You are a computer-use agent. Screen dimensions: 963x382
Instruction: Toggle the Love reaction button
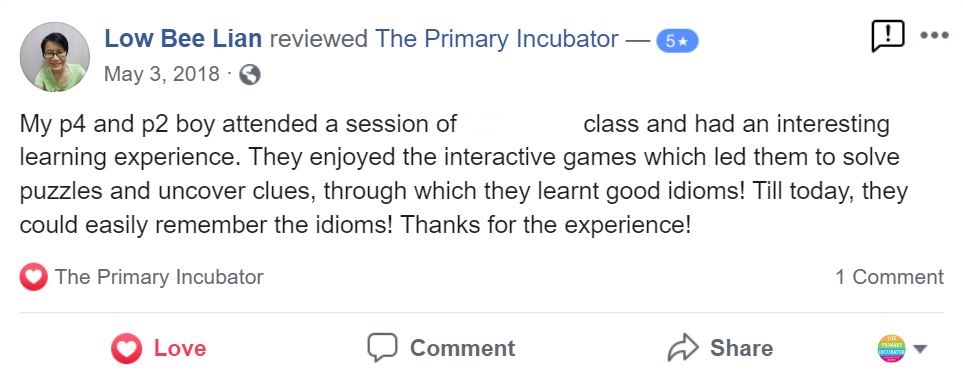coord(158,348)
